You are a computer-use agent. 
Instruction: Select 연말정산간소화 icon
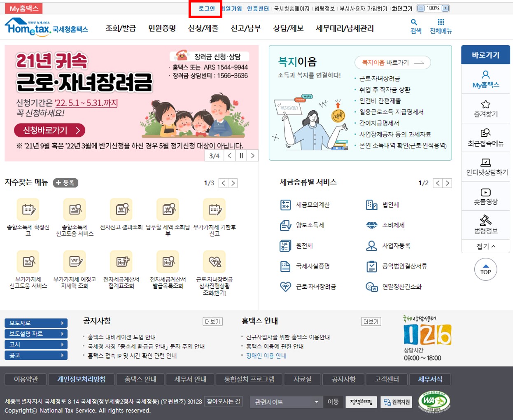pos(371,287)
